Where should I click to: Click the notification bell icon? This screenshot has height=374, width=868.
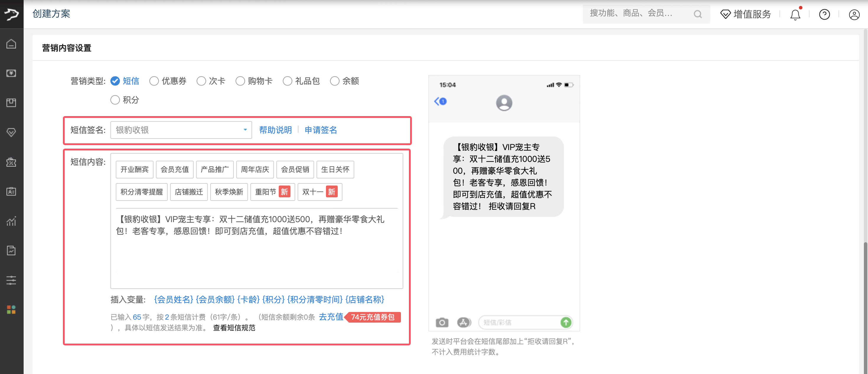click(795, 14)
